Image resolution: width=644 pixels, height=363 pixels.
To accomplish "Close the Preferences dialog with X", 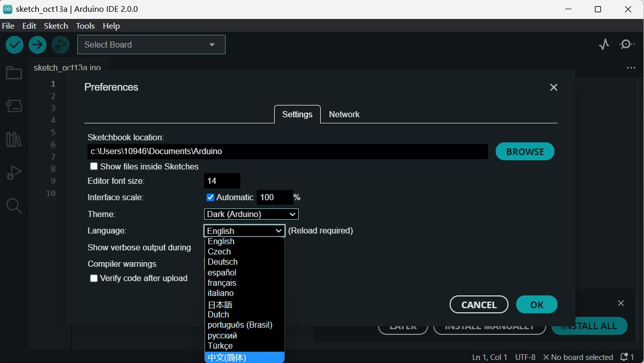I will 553,88.
